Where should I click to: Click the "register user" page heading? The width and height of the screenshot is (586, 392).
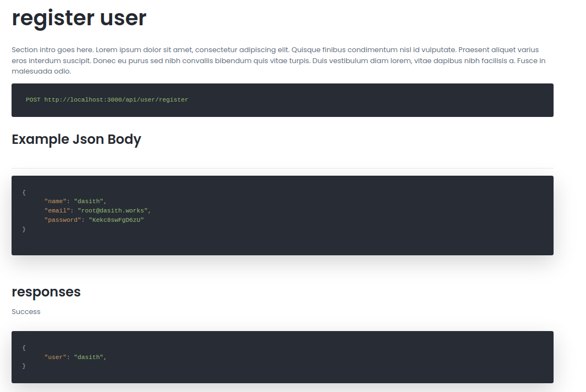click(79, 18)
